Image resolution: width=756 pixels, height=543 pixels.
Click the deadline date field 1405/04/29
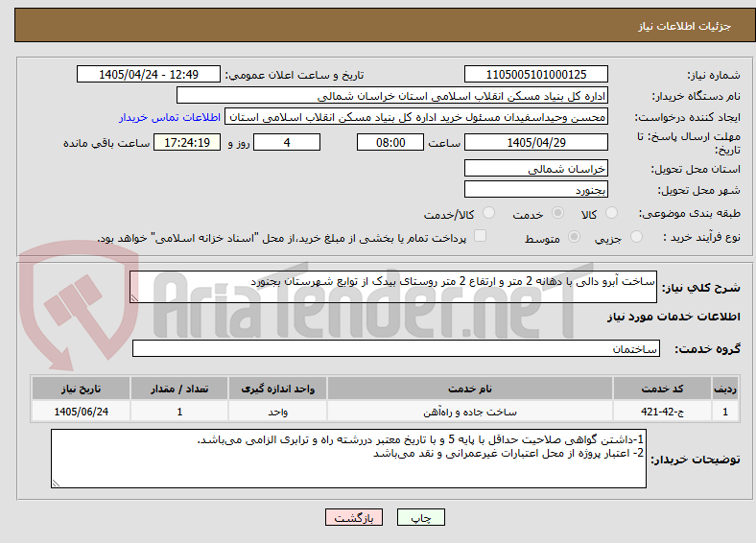pyautogui.click(x=535, y=142)
